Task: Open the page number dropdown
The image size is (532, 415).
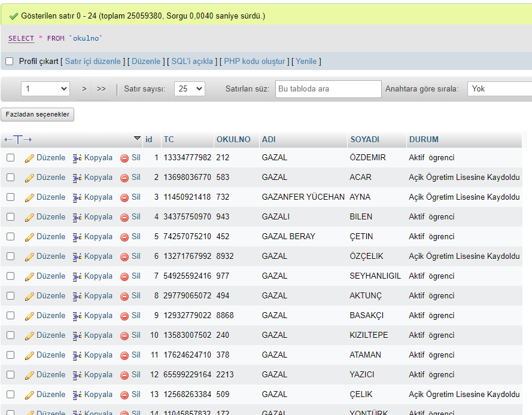Action: pos(45,89)
